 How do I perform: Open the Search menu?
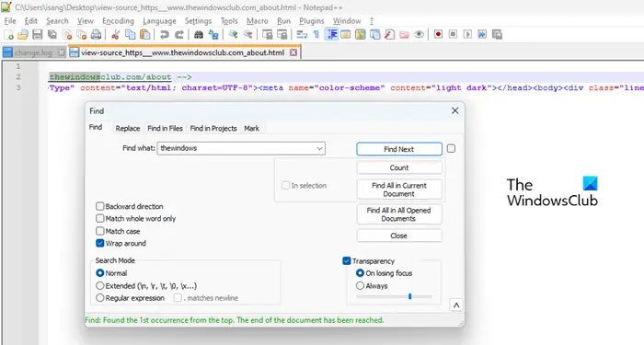click(x=57, y=21)
